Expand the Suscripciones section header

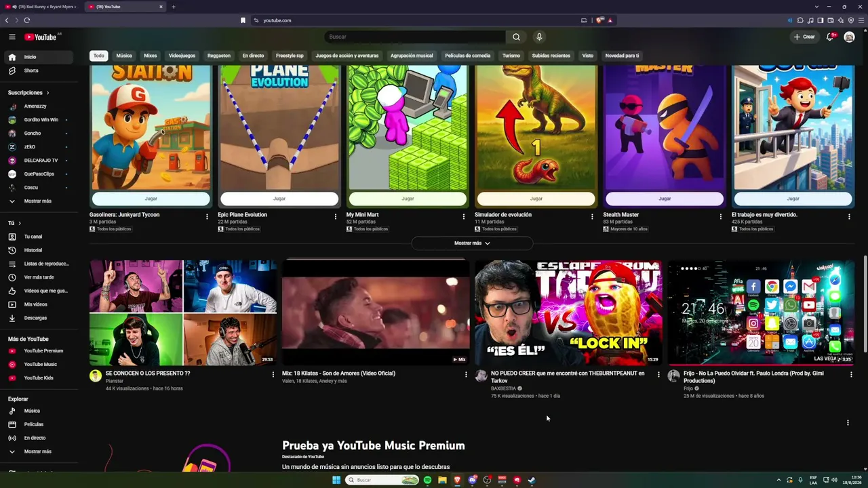click(28, 92)
